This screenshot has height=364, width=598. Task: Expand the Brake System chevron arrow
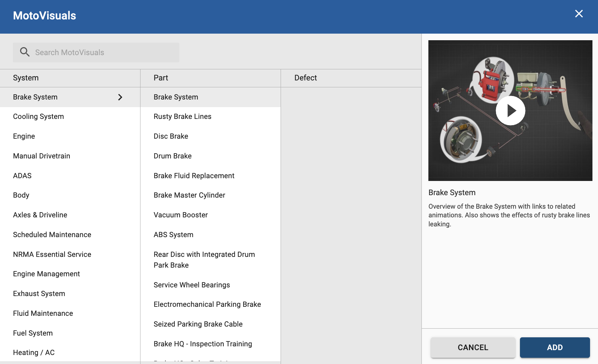(x=120, y=97)
